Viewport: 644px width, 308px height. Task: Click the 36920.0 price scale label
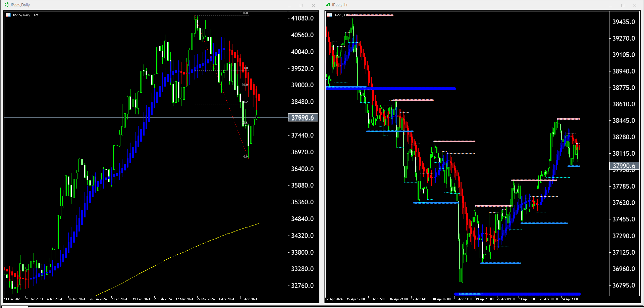click(303, 152)
